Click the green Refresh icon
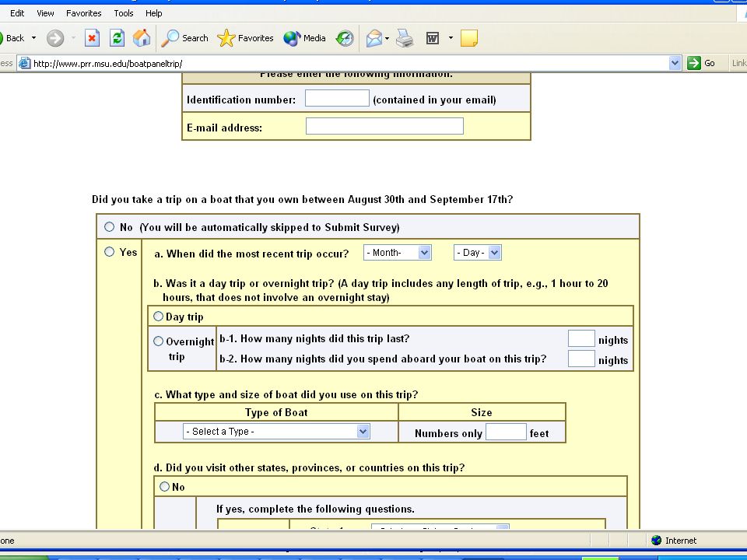747x560 pixels. pyautogui.click(x=117, y=38)
